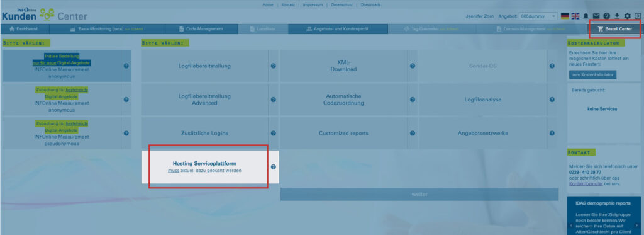The height and width of the screenshot is (235, 644).
Task: Click the weiter button
Action: click(419, 194)
